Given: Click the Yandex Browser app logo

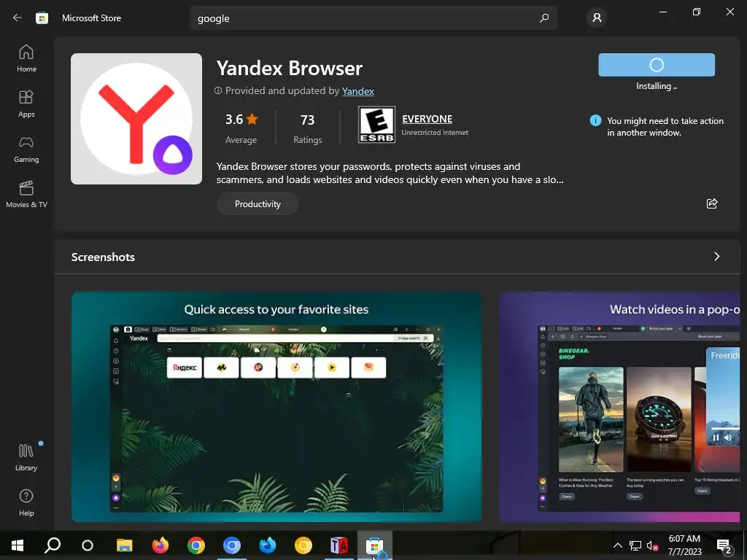Looking at the screenshot, I should [136, 119].
